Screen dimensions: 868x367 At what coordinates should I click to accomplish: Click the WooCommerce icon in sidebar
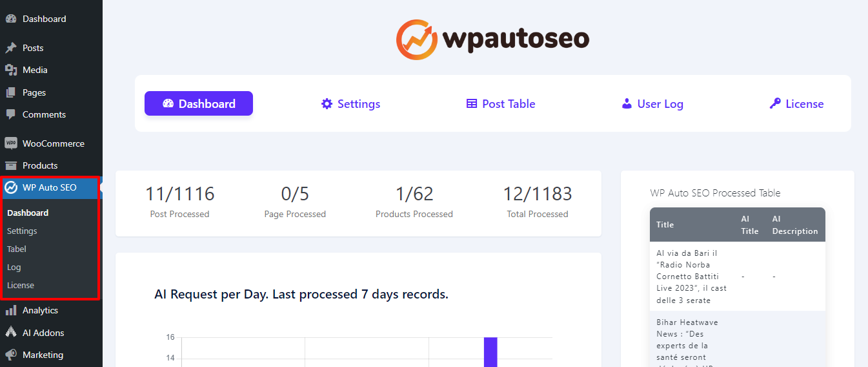pyautogui.click(x=10, y=143)
